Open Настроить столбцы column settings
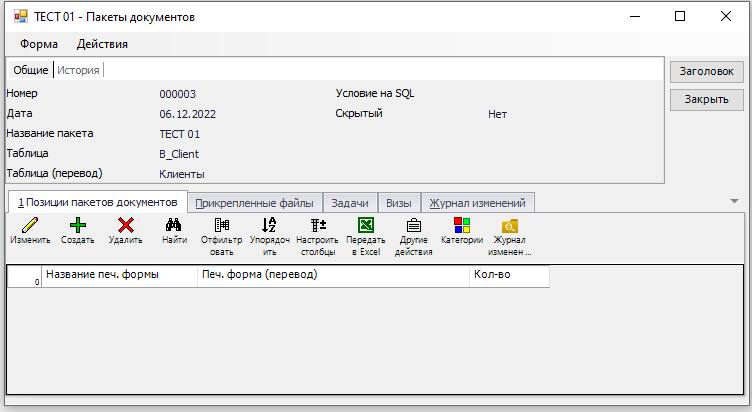Image resolution: width=752 pixels, height=412 pixels. [x=317, y=226]
